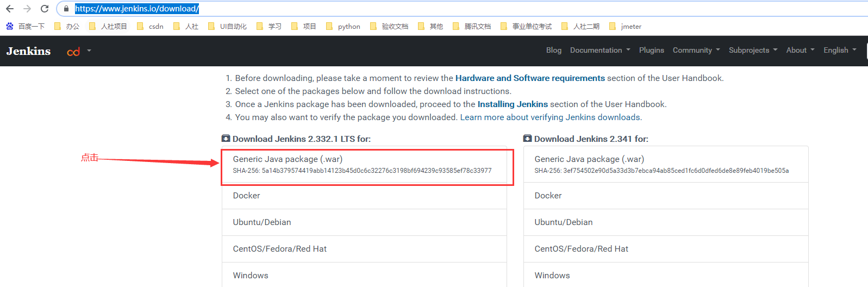
Task: Open the 腾讯文档 bookmark folder
Action: 472,26
